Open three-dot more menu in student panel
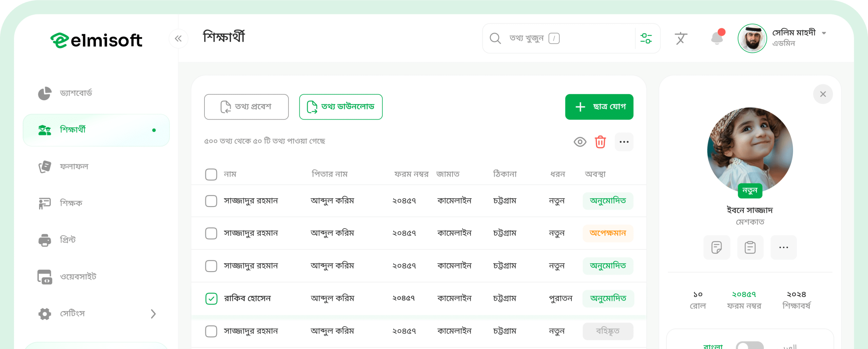 pos(784,248)
